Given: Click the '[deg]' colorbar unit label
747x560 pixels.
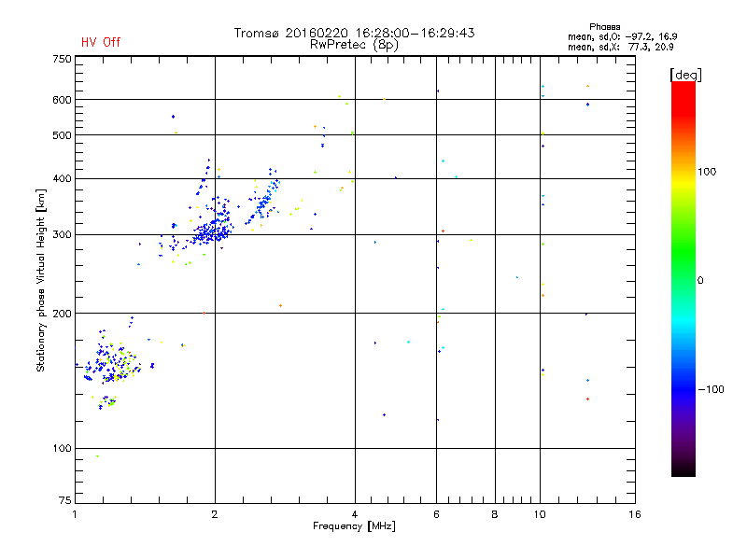Looking at the screenshot, I should [685, 75].
